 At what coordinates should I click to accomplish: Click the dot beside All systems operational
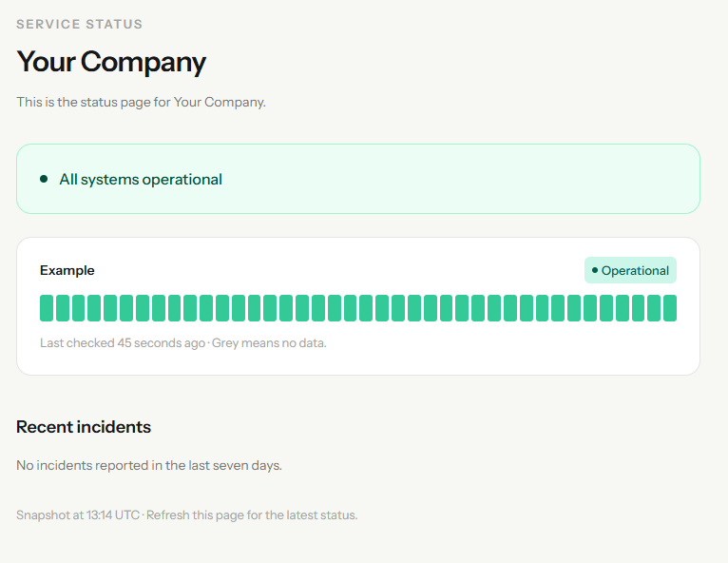(44, 179)
